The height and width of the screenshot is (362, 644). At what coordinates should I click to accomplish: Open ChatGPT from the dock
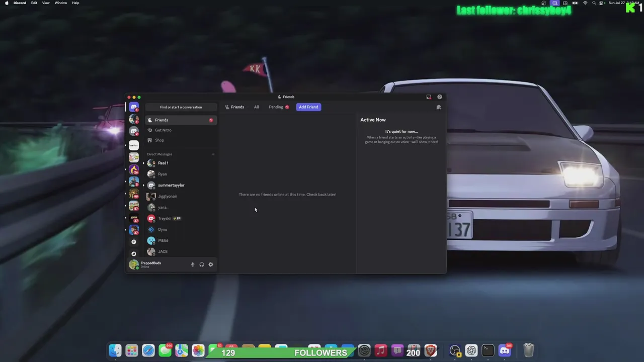point(471,350)
